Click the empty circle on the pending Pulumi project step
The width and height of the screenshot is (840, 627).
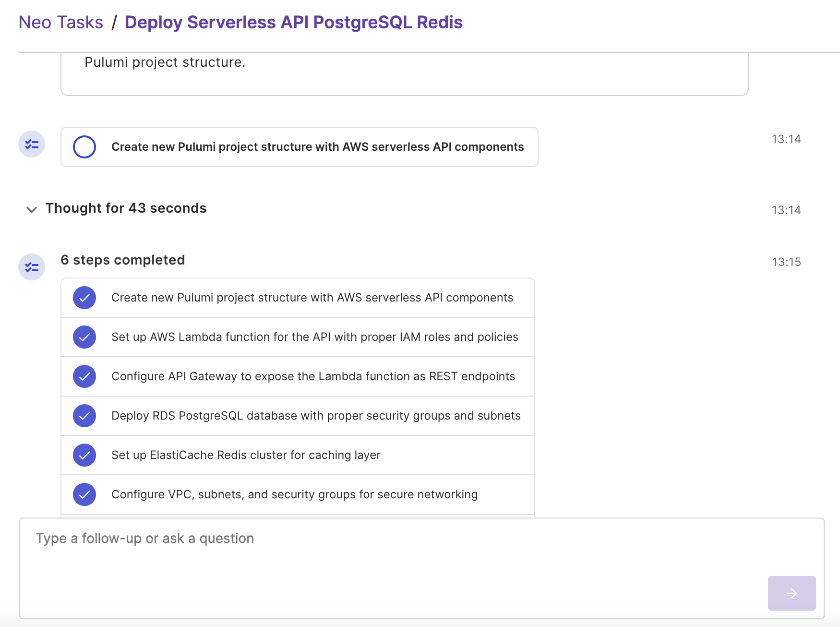(84, 147)
